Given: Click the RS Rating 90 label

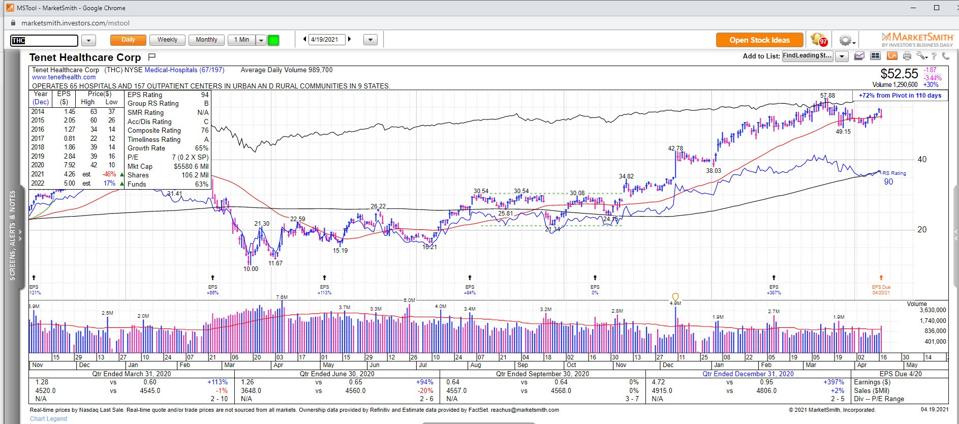Looking at the screenshot, I should [892, 177].
